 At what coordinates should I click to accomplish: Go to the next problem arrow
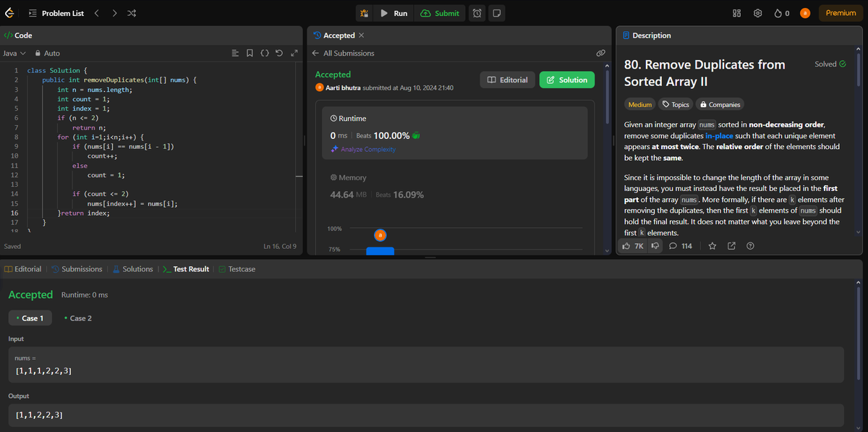114,13
